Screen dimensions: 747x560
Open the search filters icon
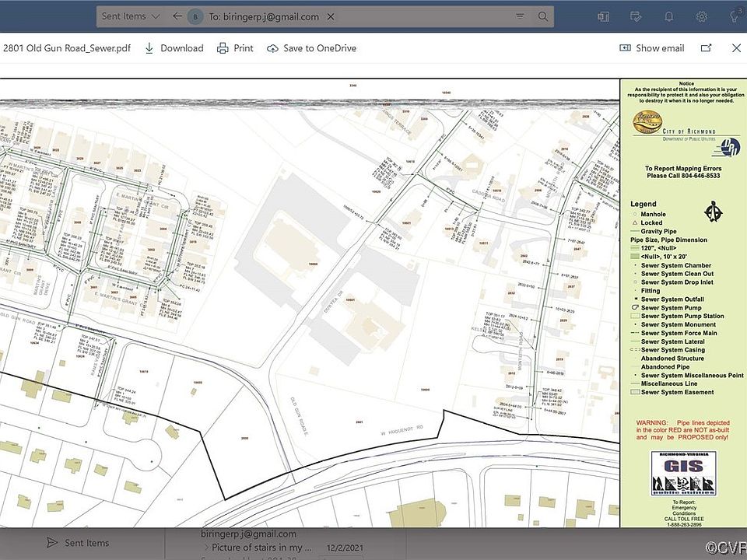(x=520, y=16)
